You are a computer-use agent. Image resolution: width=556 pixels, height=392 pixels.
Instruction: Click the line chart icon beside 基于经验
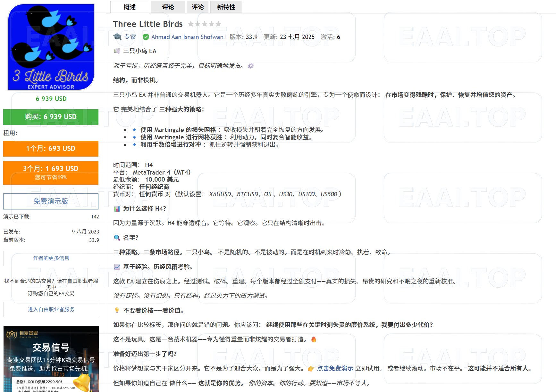[117, 267]
